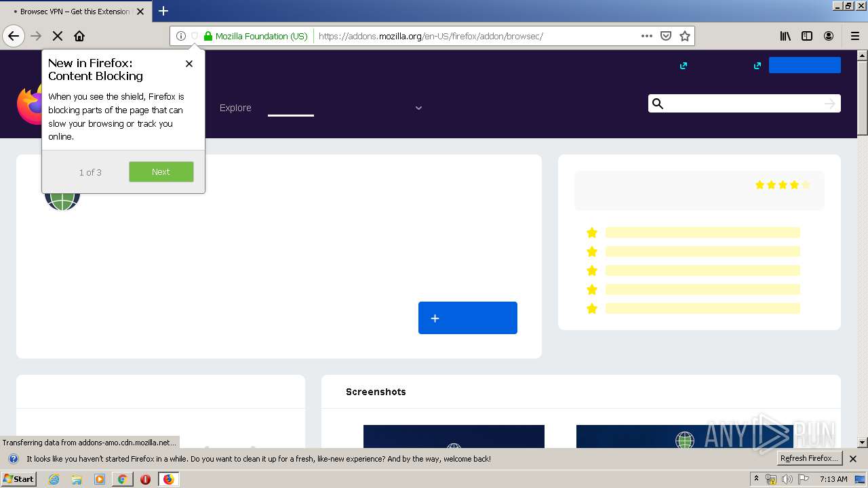Open Google Chrome from taskbar

(x=122, y=479)
